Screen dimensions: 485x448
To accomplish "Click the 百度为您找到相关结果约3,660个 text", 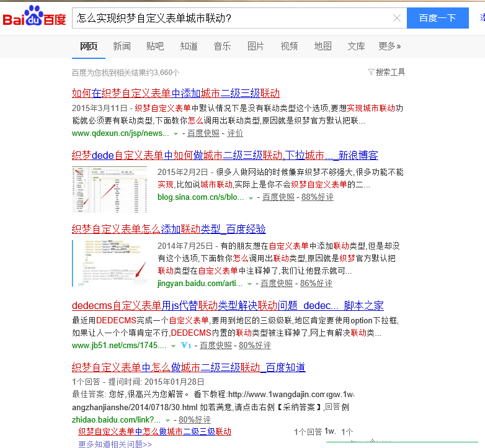I will point(125,73).
